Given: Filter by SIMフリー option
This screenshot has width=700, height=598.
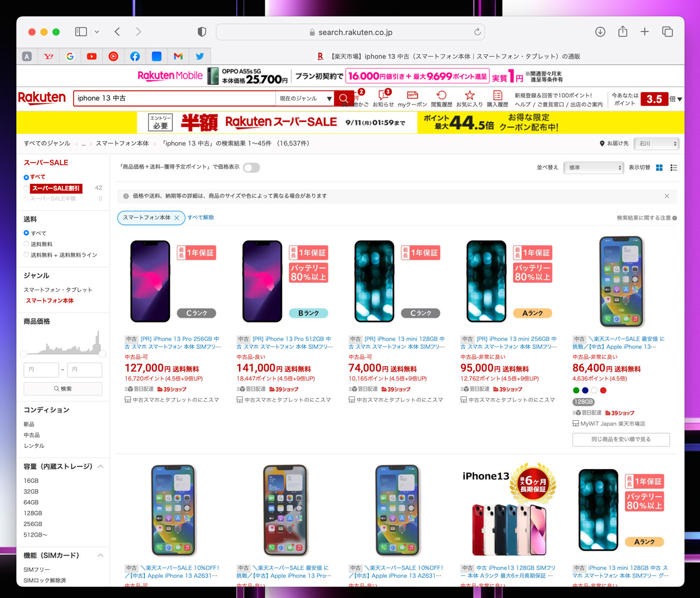Looking at the screenshot, I should (37, 569).
